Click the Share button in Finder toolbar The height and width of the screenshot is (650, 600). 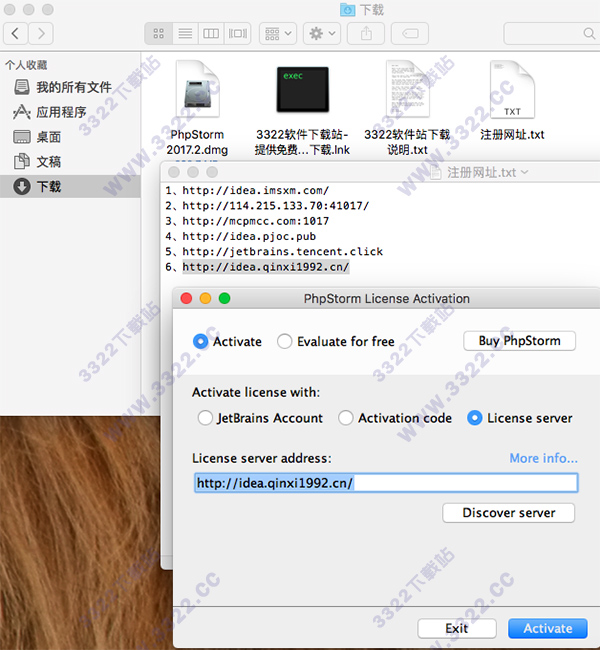(366, 33)
